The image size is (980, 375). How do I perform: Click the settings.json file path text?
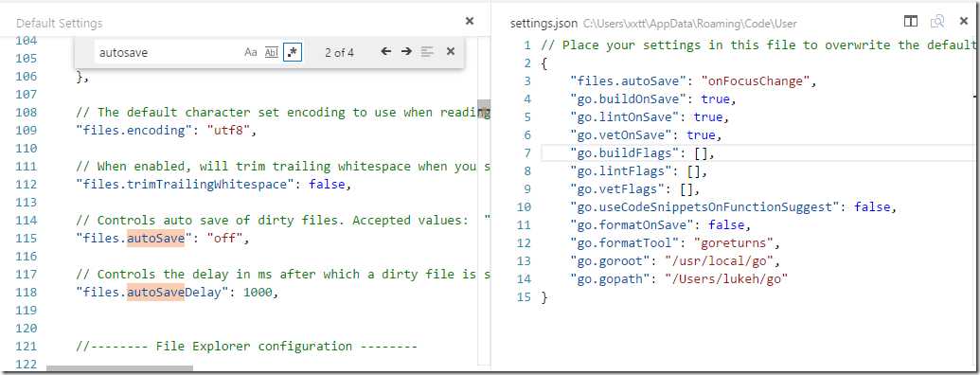[690, 24]
